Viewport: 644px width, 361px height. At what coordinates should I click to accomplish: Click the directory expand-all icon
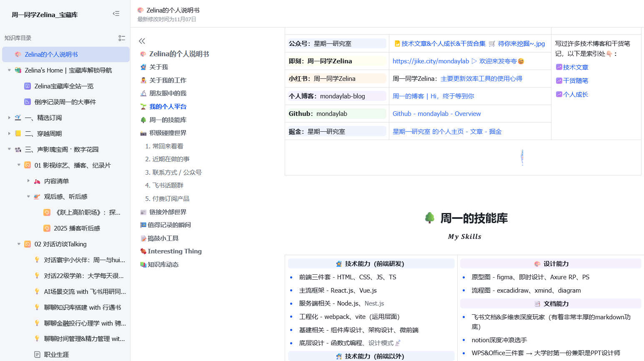(122, 38)
